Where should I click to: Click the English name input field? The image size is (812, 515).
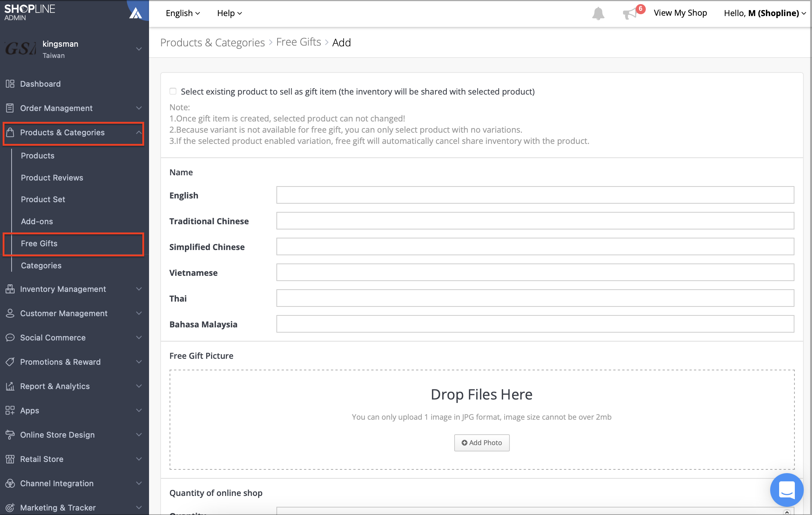coord(535,195)
